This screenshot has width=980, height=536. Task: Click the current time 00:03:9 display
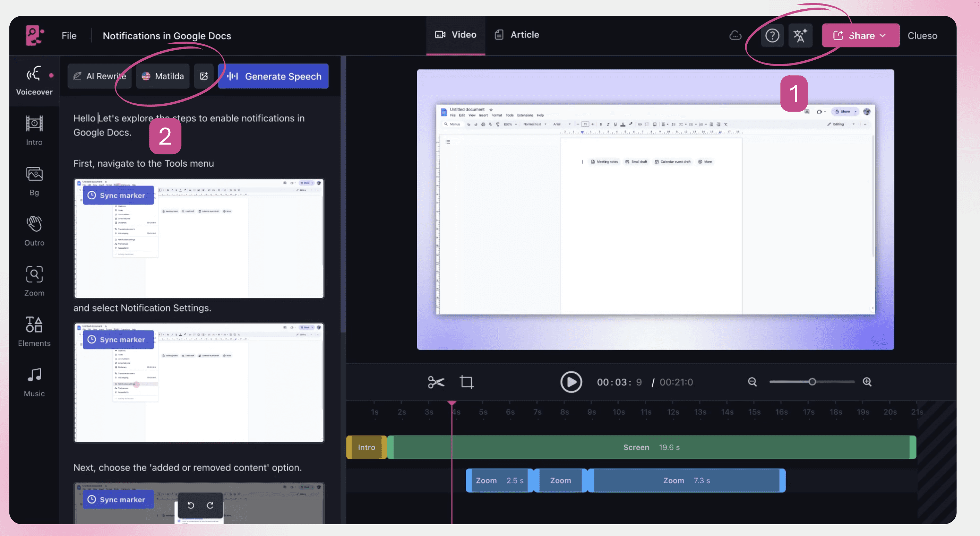pos(619,382)
